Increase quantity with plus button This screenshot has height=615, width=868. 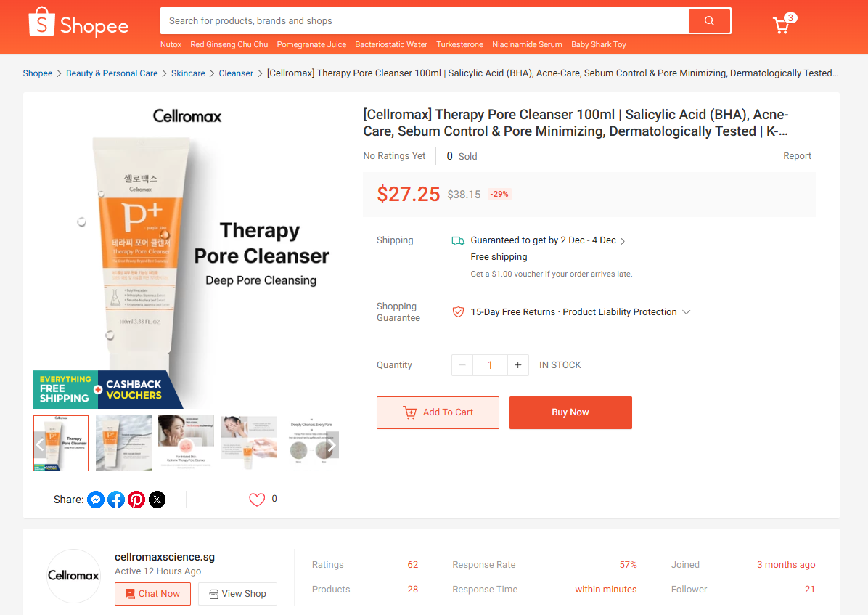coord(517,365)
